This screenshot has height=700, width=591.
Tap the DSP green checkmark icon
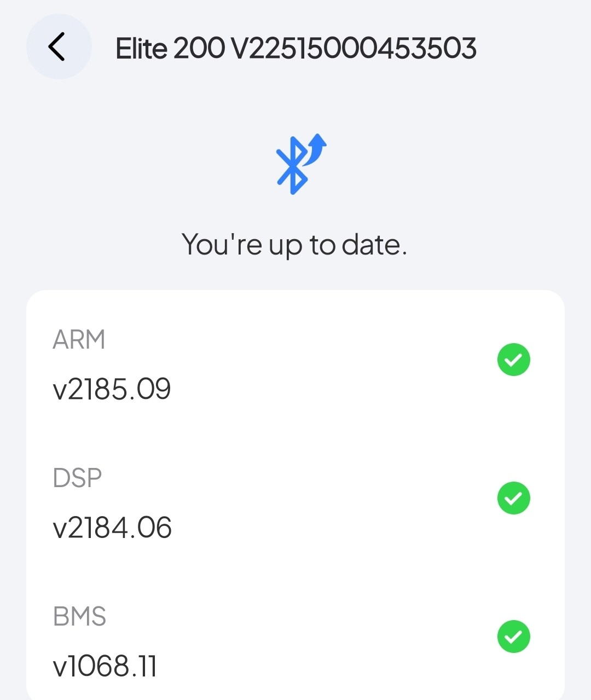click(513, 498)
